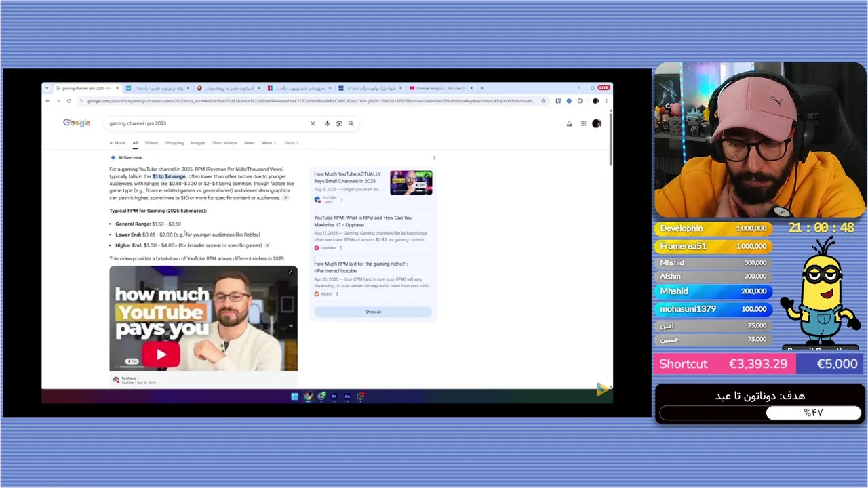Viewport: 868px width, 488px height.
Task: Click Shortcut €3,393.29 donation total
Action: (x=724, y=364)
